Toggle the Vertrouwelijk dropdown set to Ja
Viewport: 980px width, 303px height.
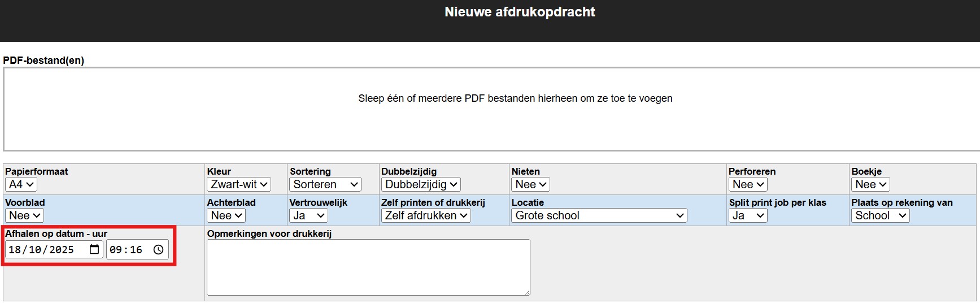point(308,215)
